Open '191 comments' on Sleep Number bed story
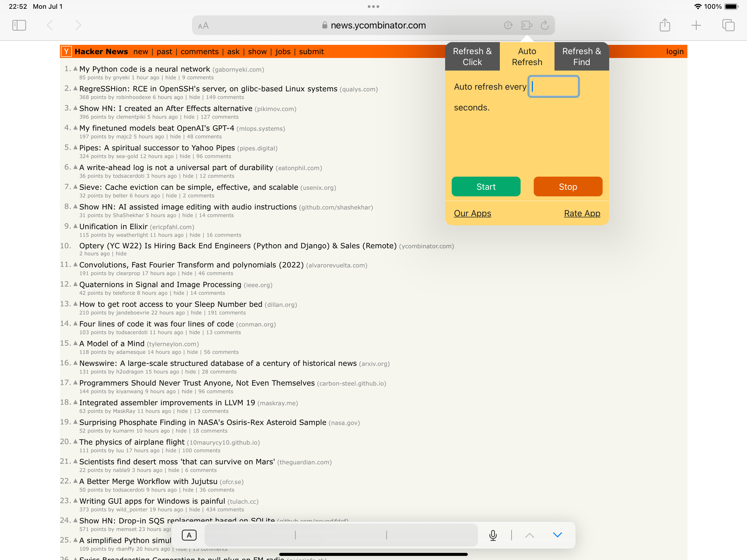Screen dimensions: 747x560 click(x=227, y=313)
